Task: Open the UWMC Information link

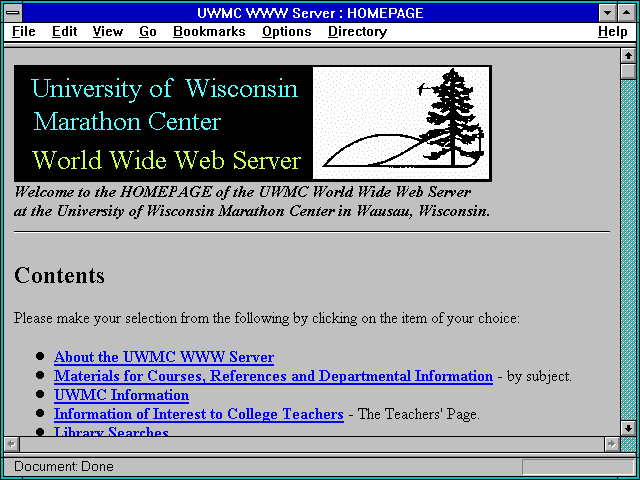Action: pyautogui.click(x=121, y=395)
